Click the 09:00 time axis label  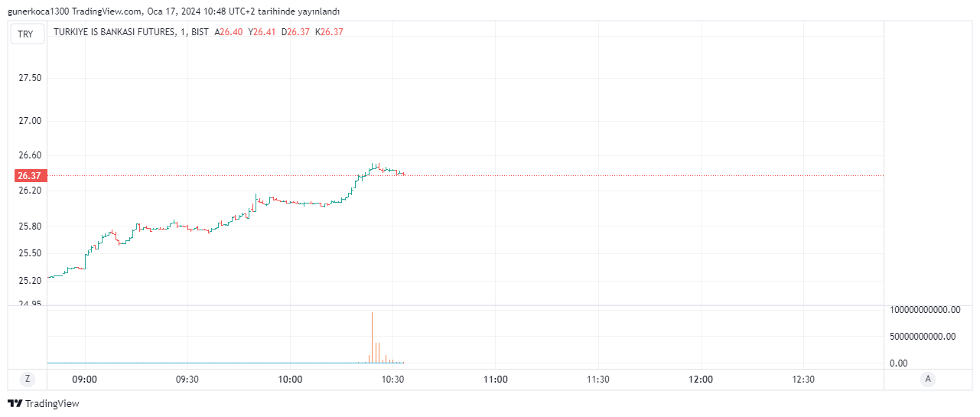point(84,380)
